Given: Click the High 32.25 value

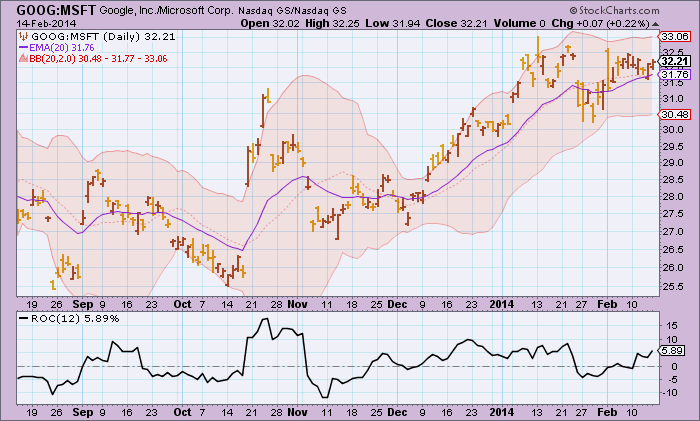Looking at the screenshot, I should pos(332,24).
